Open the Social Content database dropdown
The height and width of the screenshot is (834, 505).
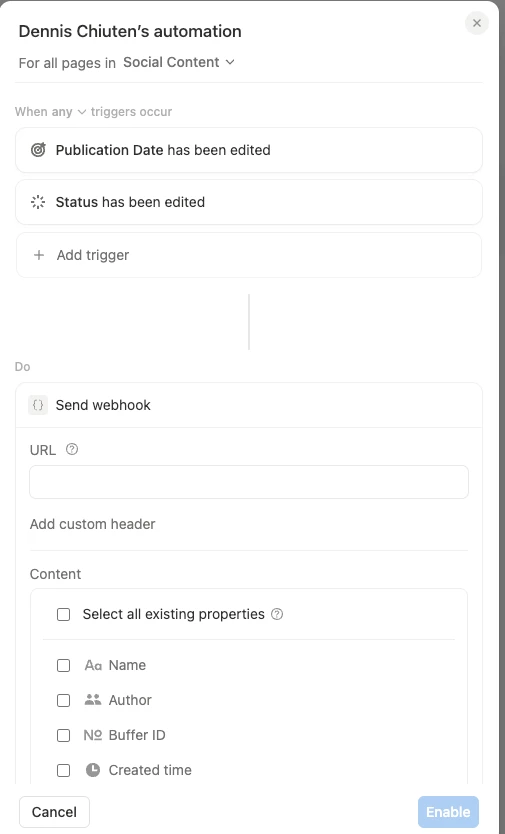(179, 62)
